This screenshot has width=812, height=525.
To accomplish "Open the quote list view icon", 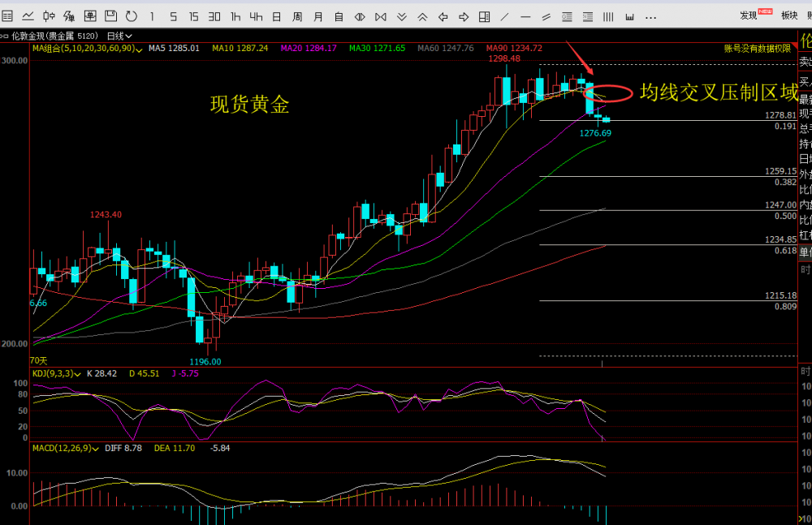I will (6, 16).
